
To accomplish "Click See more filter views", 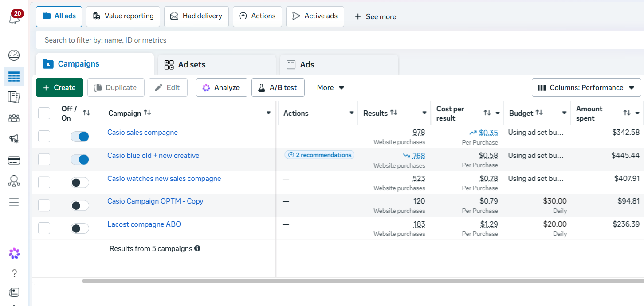I will tap(375, 16).
